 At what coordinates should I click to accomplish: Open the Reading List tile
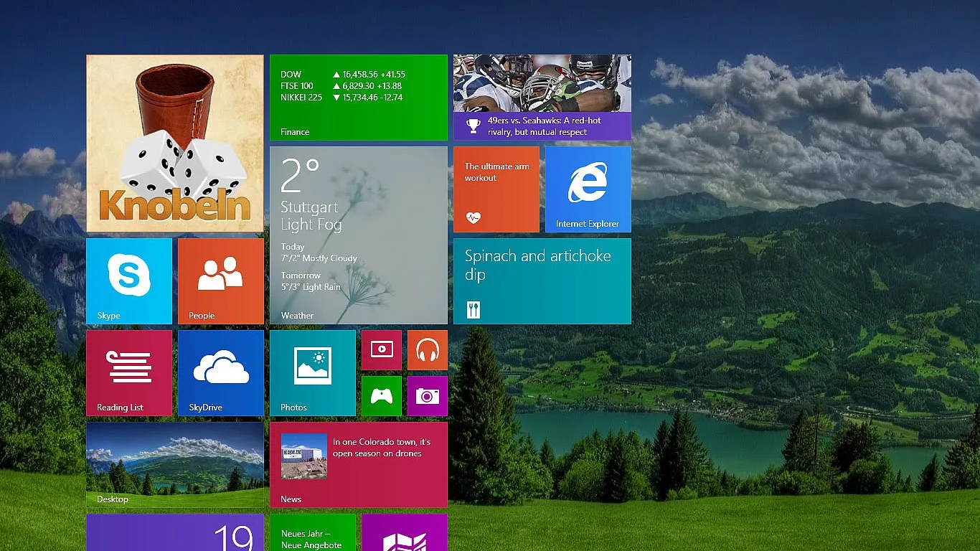click(129, 373)
